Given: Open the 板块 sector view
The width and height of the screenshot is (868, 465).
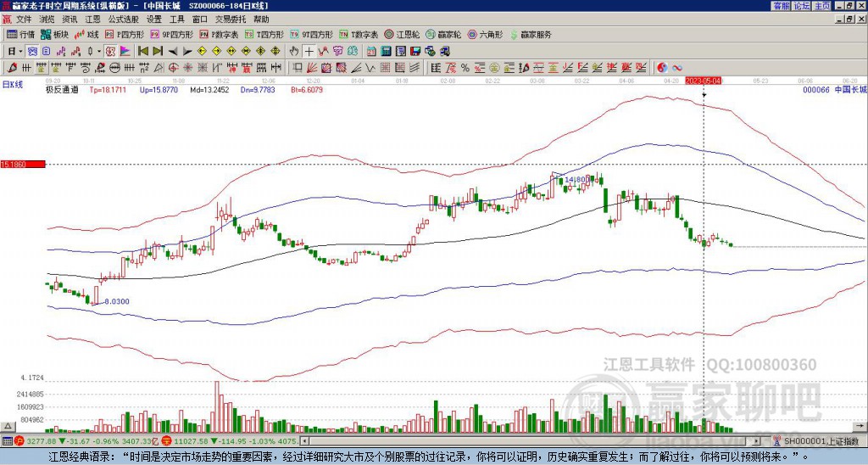Looking at the screenshot, I should [x=54, y=34].
